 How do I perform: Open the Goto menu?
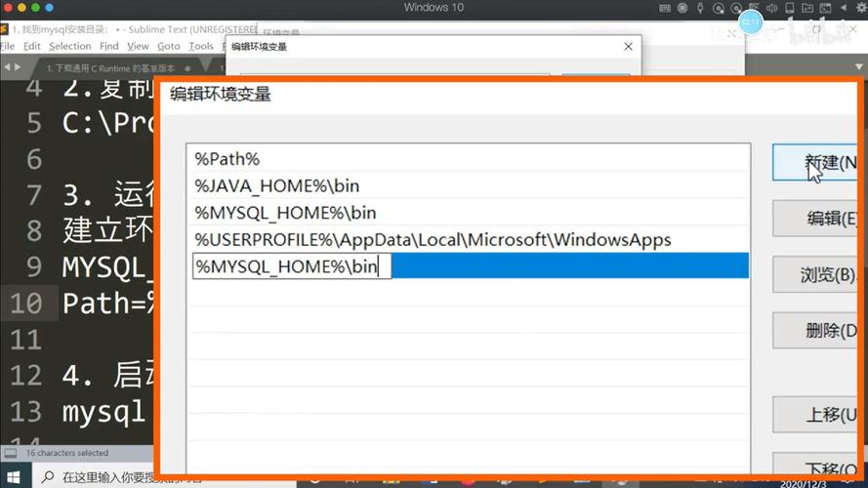click(168, 46)
